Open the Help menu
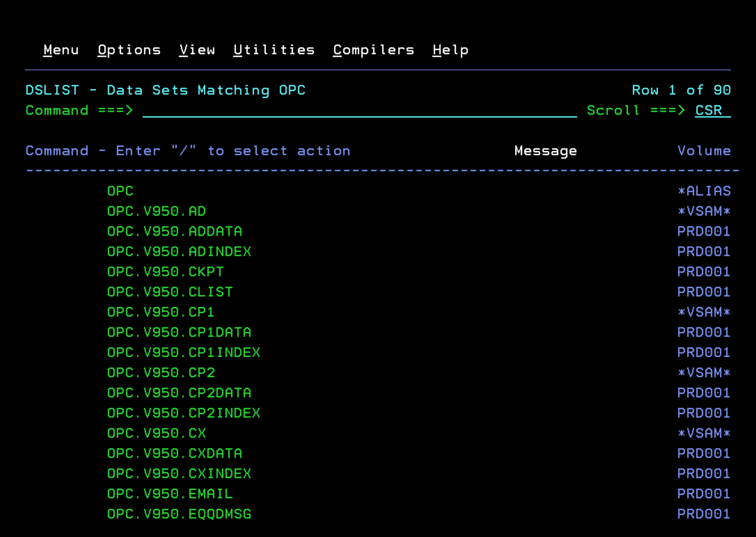This screenshot has height=537, width=756. (x=450, y=50)
